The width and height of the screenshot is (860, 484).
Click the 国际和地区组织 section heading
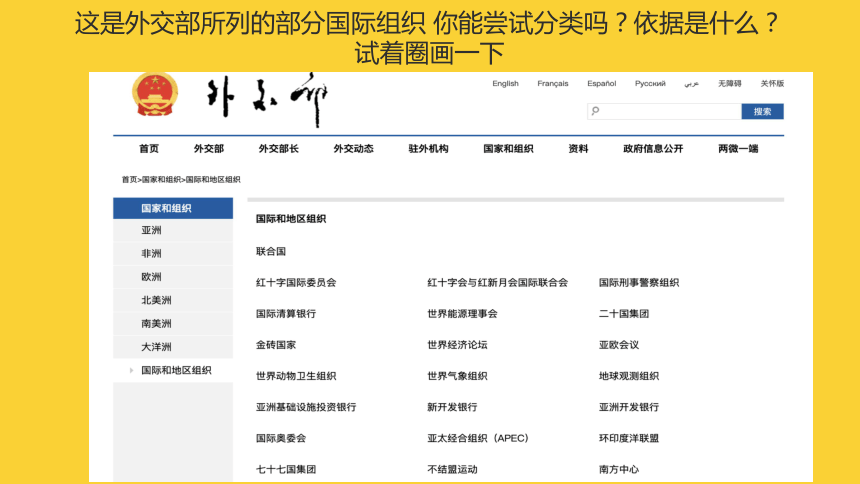click(x=291, y=219)
